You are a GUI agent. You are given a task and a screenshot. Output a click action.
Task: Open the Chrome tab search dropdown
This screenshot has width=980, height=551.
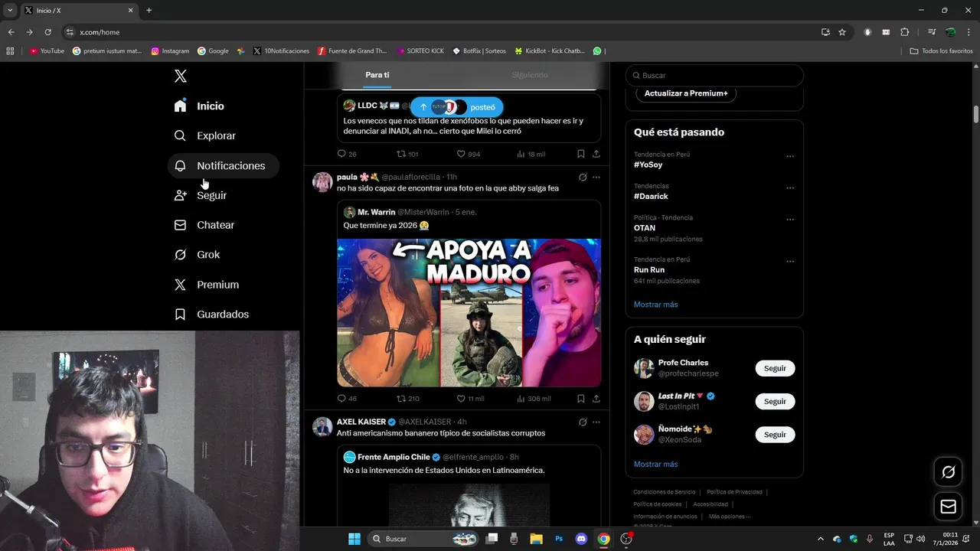pos(10,10)
